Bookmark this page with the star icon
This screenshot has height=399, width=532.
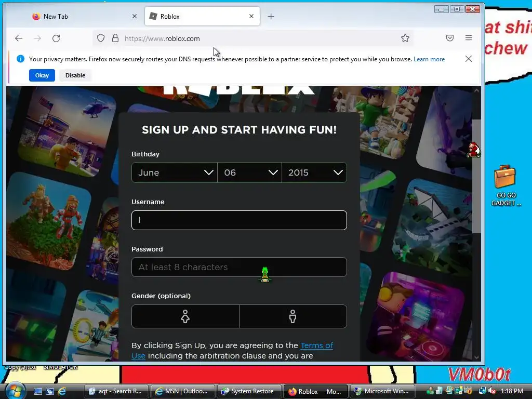coord(405,38)
